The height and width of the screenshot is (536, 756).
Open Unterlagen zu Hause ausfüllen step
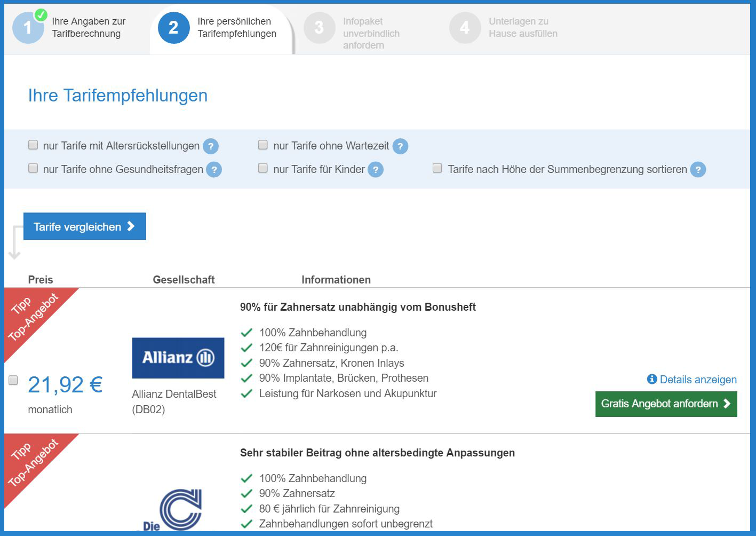[x=523, y=27]
